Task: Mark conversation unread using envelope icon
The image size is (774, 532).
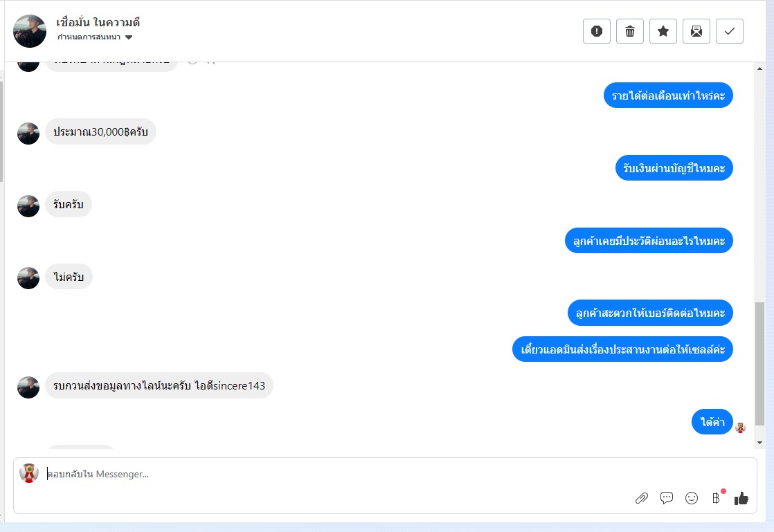Action: pos(696,31)
